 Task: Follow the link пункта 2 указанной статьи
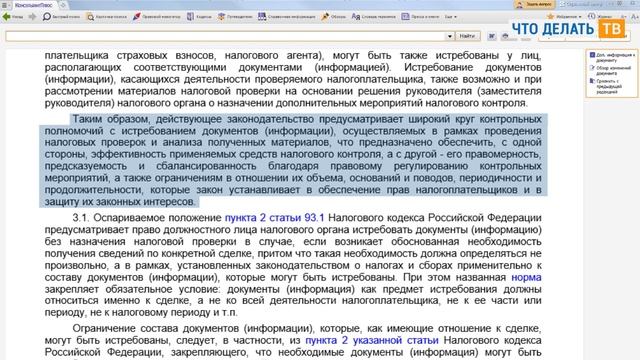(x=372, y=340)
